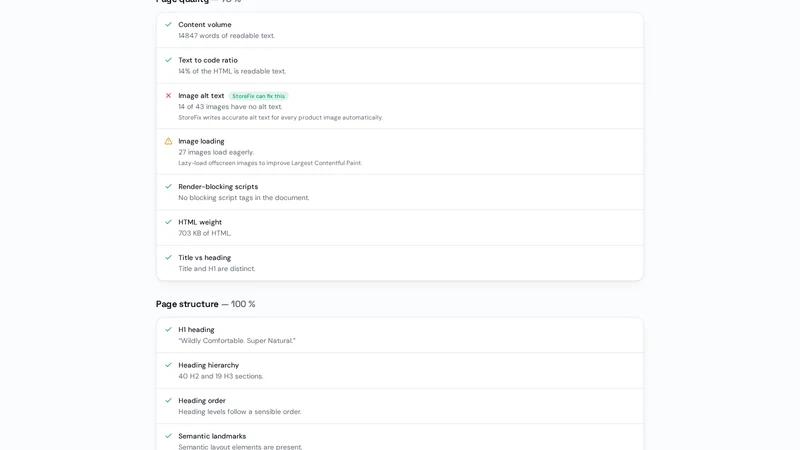This screenshot has width=800, height=450.
Task: Click the red X icon for Image alt text
Action: pos(168,95)
